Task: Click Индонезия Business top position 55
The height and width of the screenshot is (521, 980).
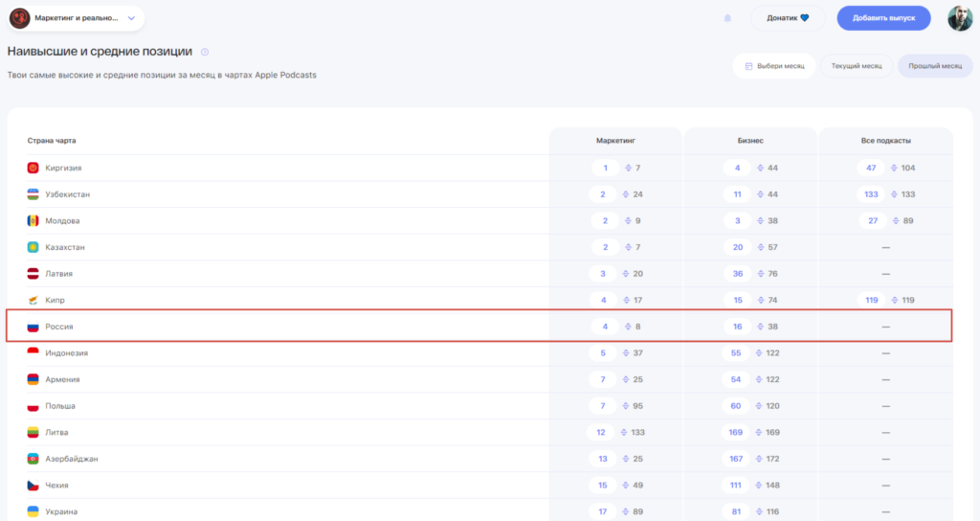Action: 736,352
